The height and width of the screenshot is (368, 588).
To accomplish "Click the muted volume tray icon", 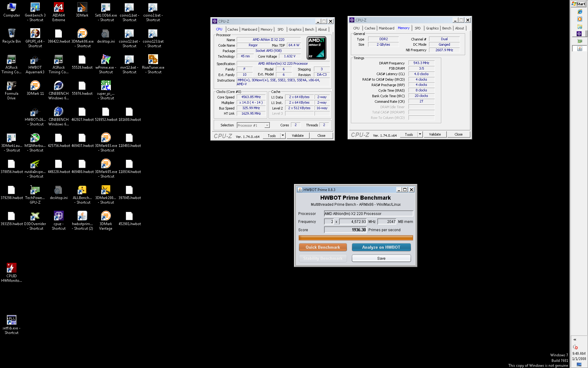I will pos(575,347).
